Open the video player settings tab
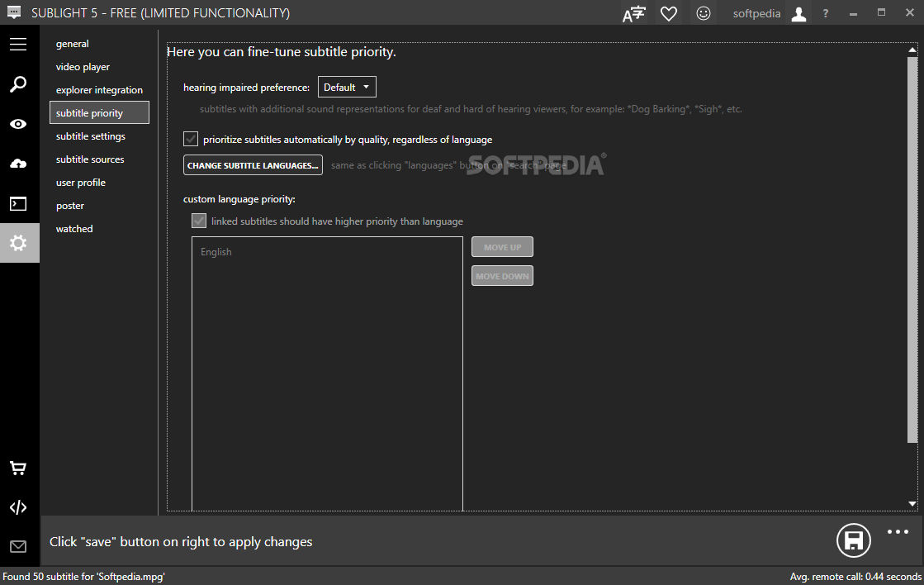This screenshot has height=585, width=924. point(83,67)
